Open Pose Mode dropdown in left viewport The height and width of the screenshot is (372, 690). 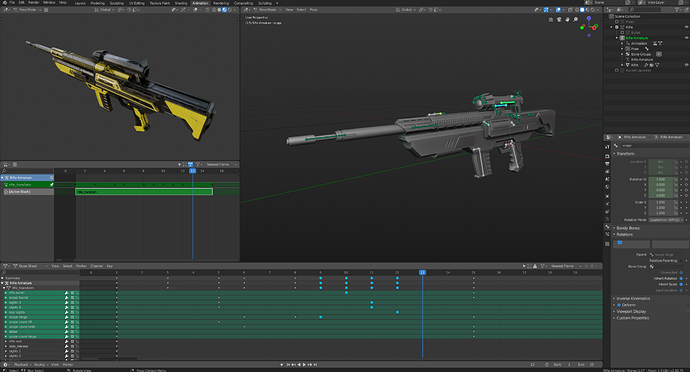28,9
